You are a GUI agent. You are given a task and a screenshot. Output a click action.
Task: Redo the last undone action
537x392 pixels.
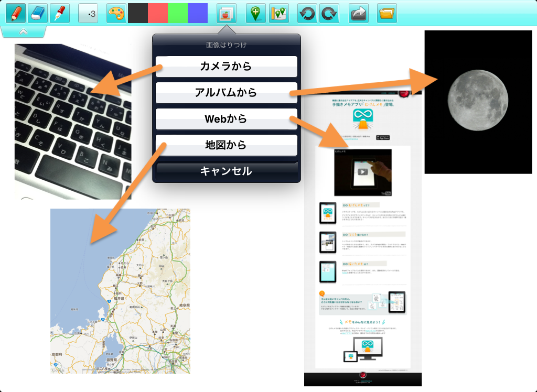pyautogui.click(x=329, y=13)
